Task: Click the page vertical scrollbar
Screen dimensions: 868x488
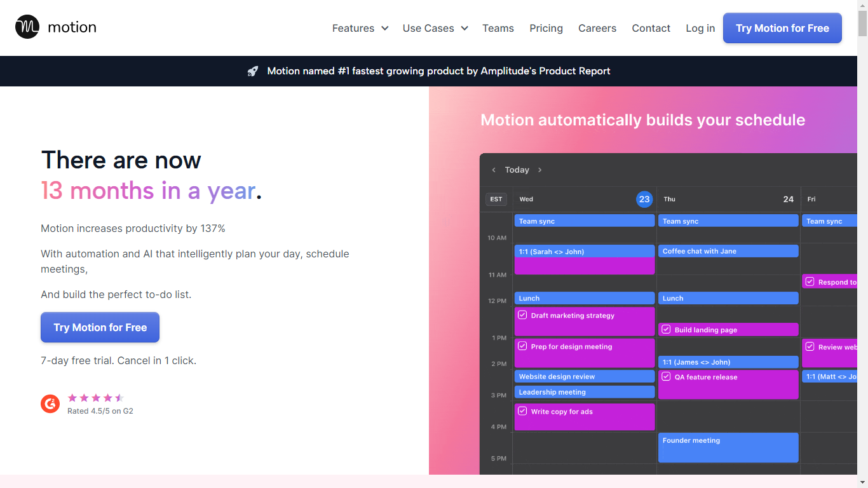Action: click(862, 254)
